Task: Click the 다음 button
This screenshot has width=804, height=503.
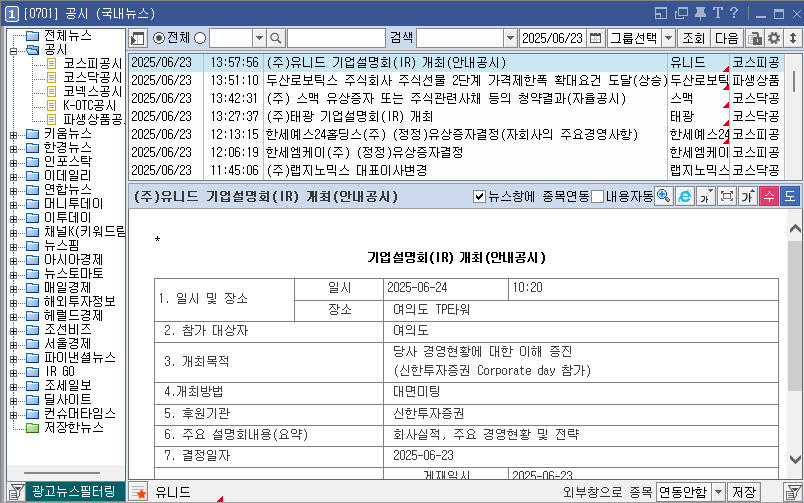Action: [727, 38]
